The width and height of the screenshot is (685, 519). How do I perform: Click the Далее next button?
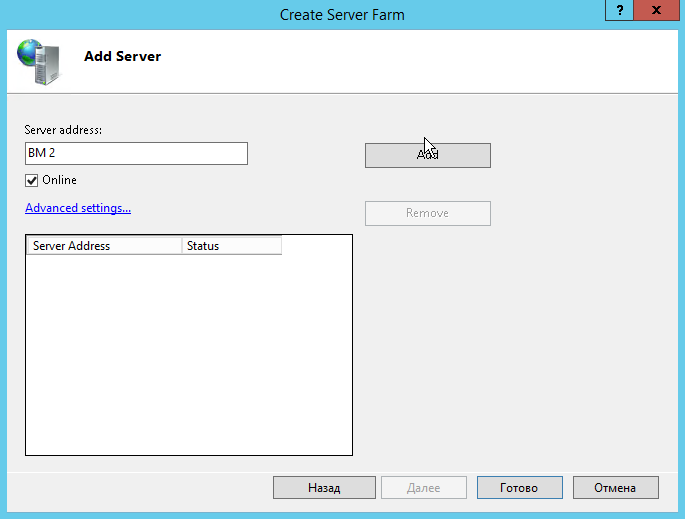[x=423, y=488]
